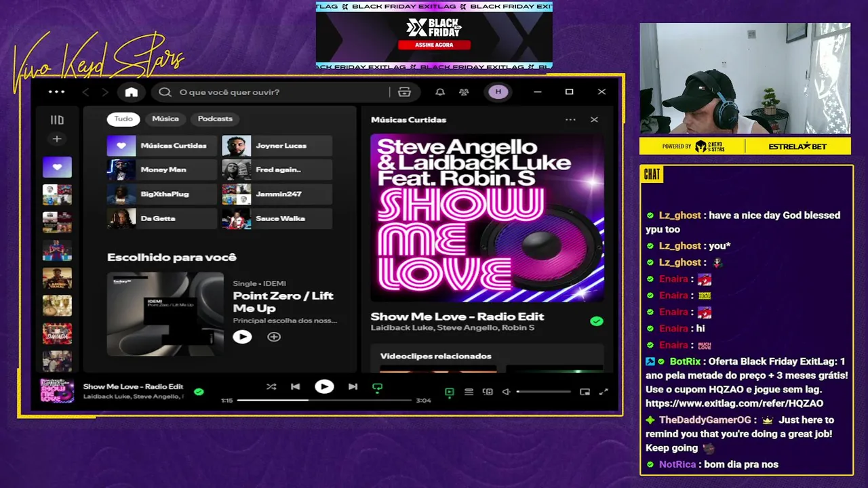Image resolution: width=868 pixels, height=488 pixels.
Task: Play Point Zero / Lift Me Up
Action: click(x=242, y=336)
